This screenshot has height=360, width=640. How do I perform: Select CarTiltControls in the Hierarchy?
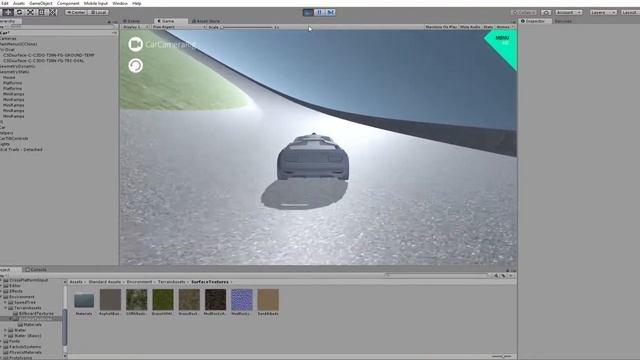(x=14, y=138)
